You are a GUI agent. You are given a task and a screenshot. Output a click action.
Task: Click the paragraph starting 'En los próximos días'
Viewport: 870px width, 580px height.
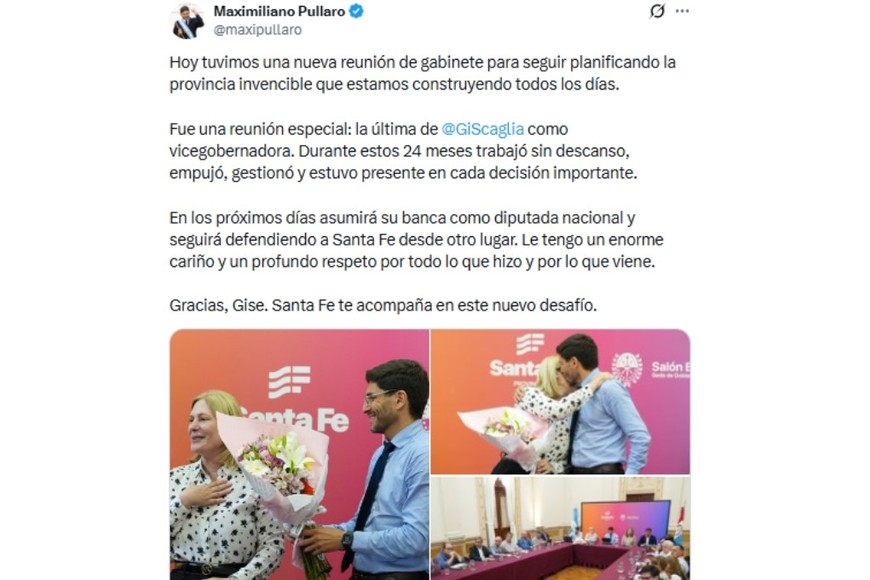(416, 240)
